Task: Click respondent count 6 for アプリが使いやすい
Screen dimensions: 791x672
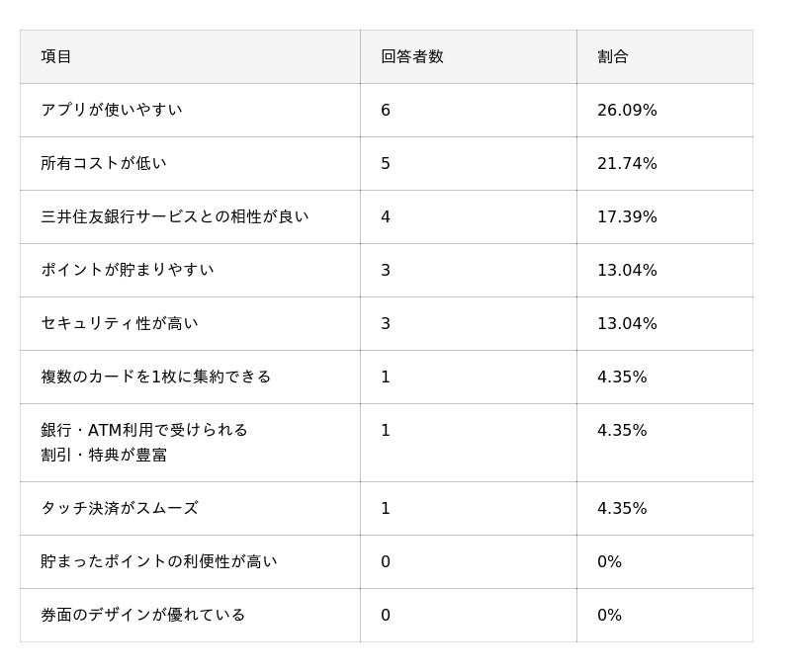Action: pos(386,110)
